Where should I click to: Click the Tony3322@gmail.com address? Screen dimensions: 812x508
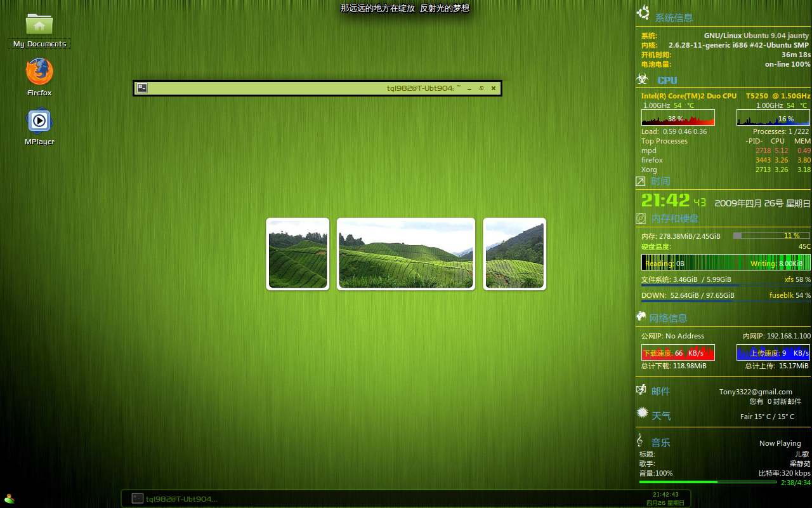tap(756, 392)
